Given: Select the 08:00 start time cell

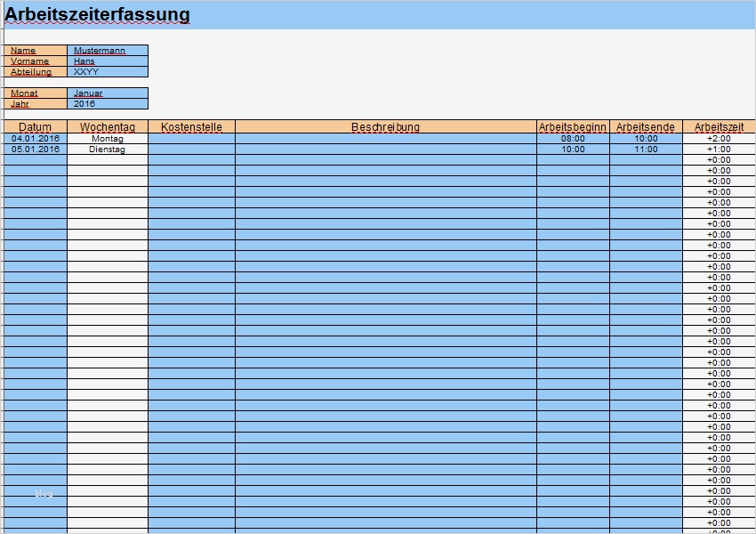Looking at the screenshot, I should 573,139.
